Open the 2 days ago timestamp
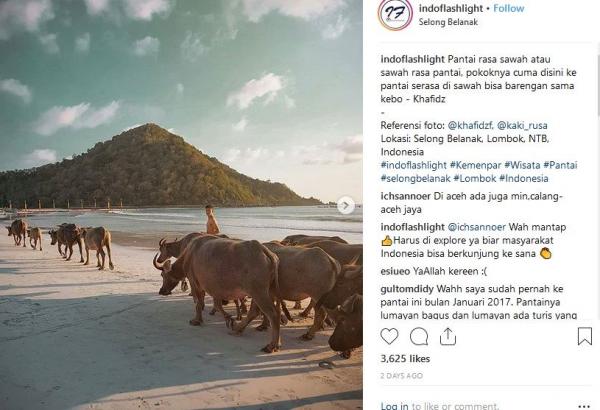This screenshot has width=600, height=410. (x=401, y=375)
